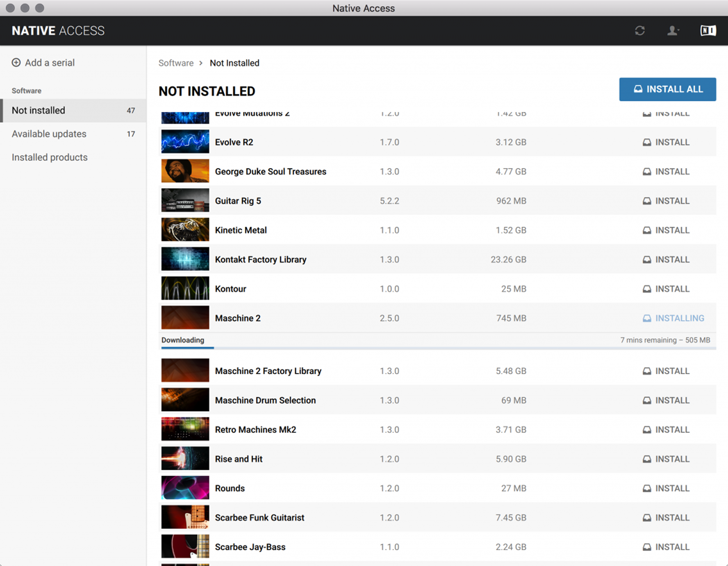728x566 pixels.
Task: Click the NOT INSTALLED heading
Action: coord(207,91)
